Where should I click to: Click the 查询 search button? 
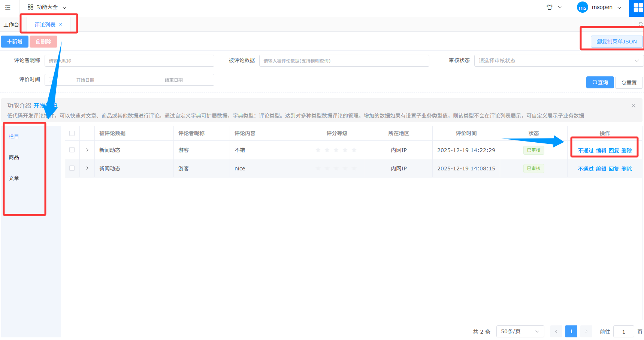coord(600,82)
